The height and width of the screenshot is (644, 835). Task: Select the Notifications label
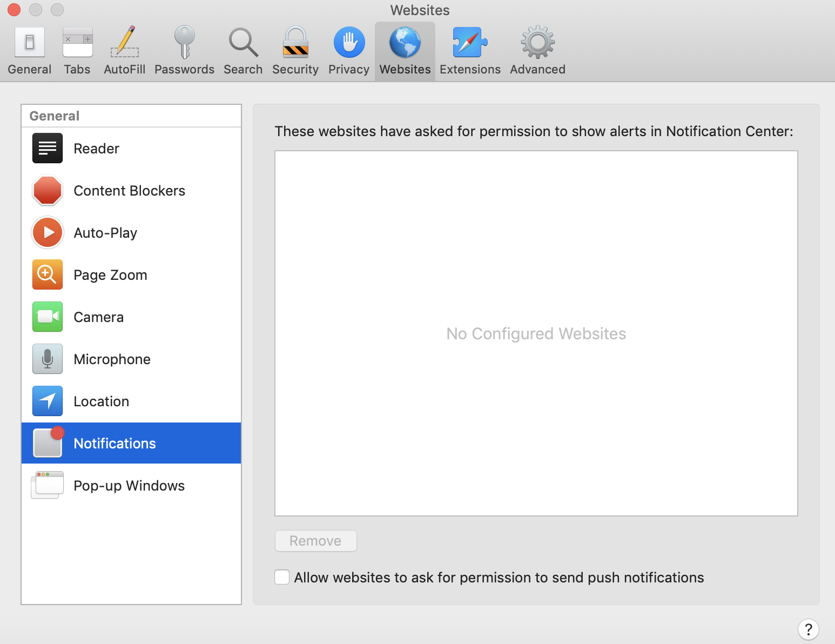pos(115,444)
